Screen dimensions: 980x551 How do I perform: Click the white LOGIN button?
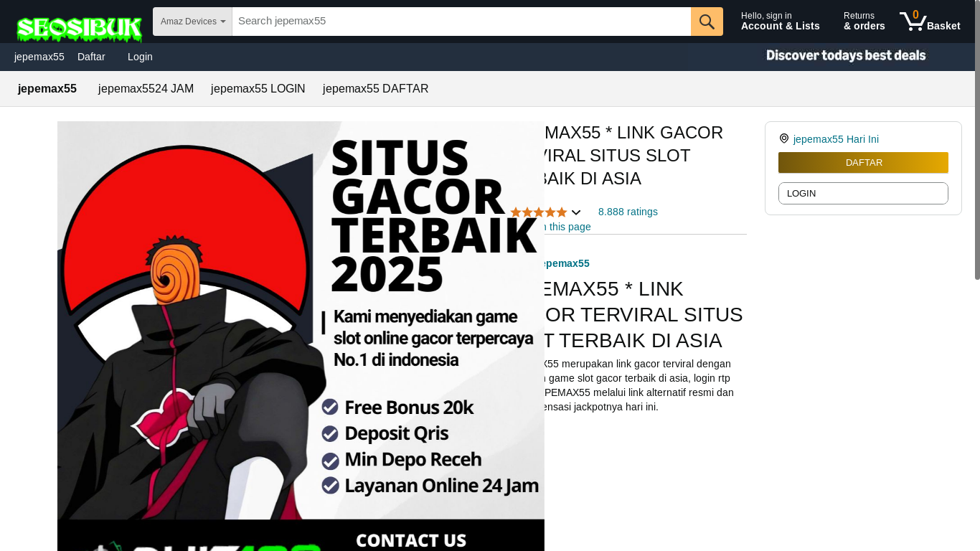pos(863,193)
